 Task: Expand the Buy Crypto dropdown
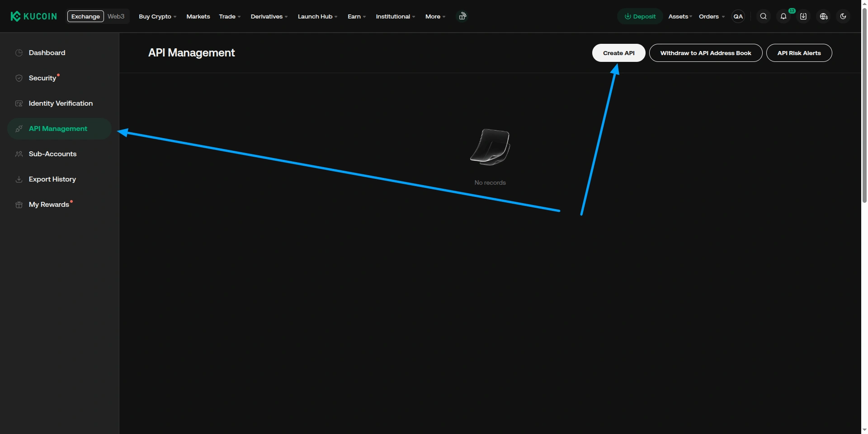(157, 16)
